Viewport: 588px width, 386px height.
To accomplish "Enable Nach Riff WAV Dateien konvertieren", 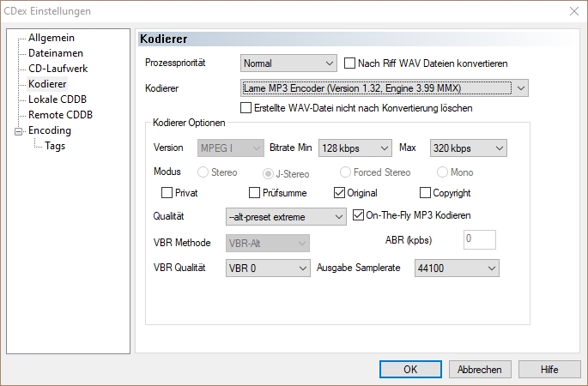I will (x=350, y=63).
